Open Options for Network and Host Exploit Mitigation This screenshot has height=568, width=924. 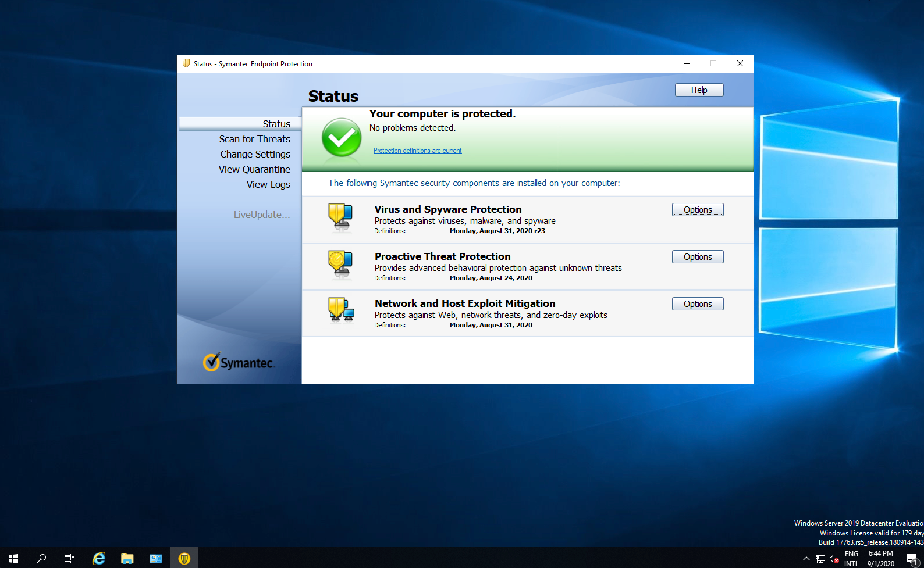(x=698, y=304)
